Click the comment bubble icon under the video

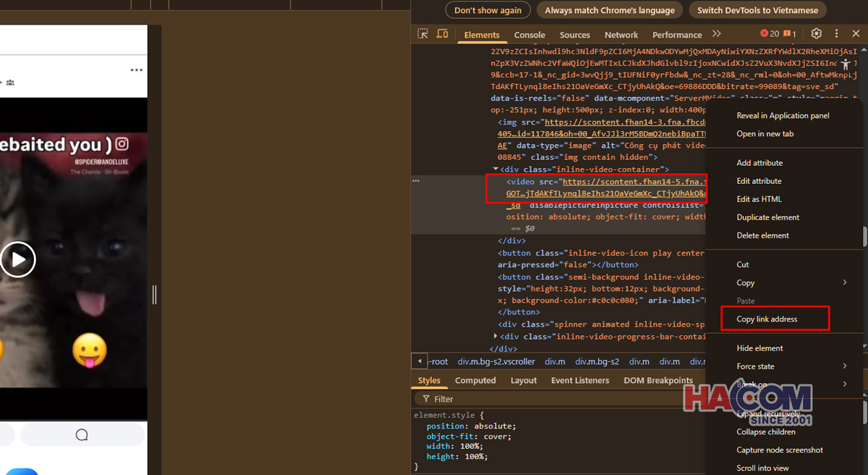[x=82, y=434]
